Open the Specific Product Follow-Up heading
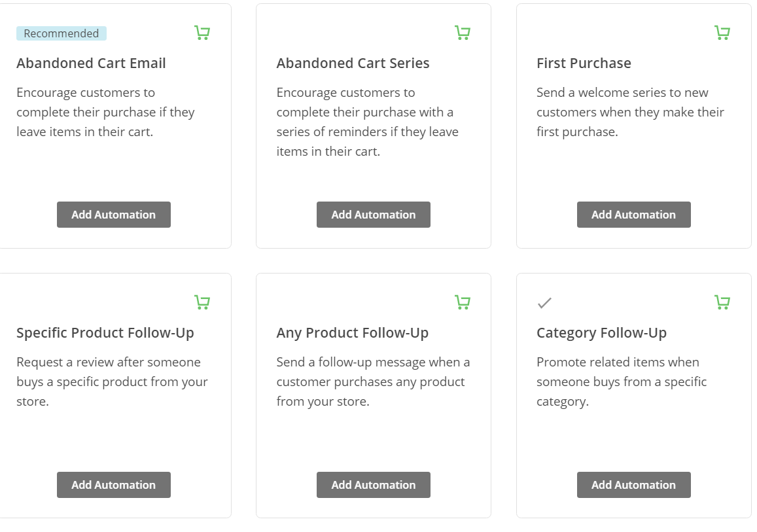757x532 pixels. click(105, 333)
